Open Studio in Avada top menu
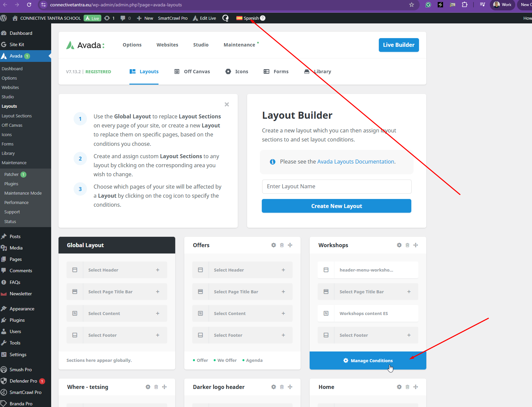 click(201, 45)
